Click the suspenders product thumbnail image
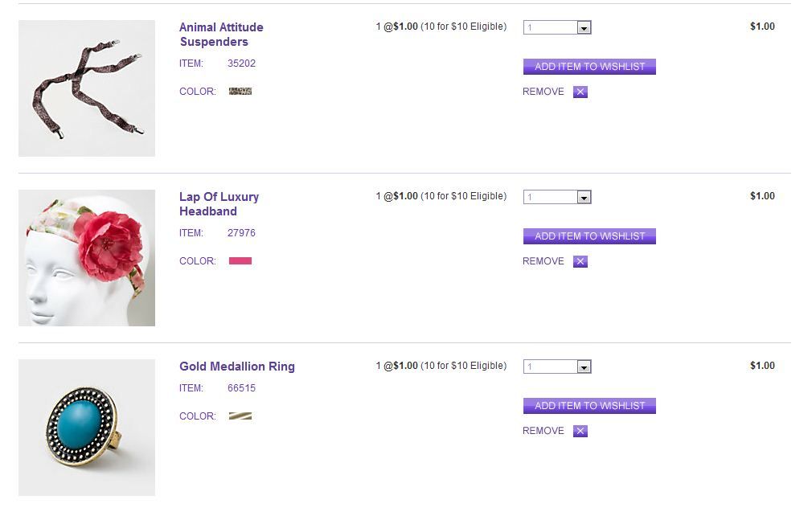Image resolution: width=812 pixels, height=512 pixels. [x=87, y=88]
